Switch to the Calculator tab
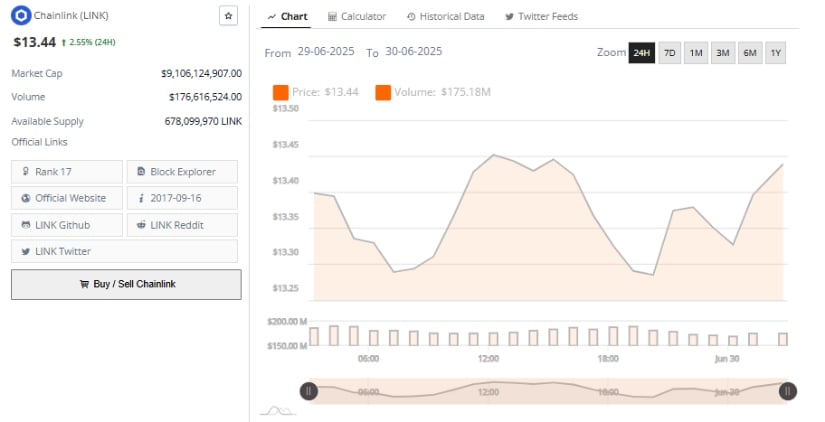The height and width of the screenshot is (422, 825). (357, 16)
